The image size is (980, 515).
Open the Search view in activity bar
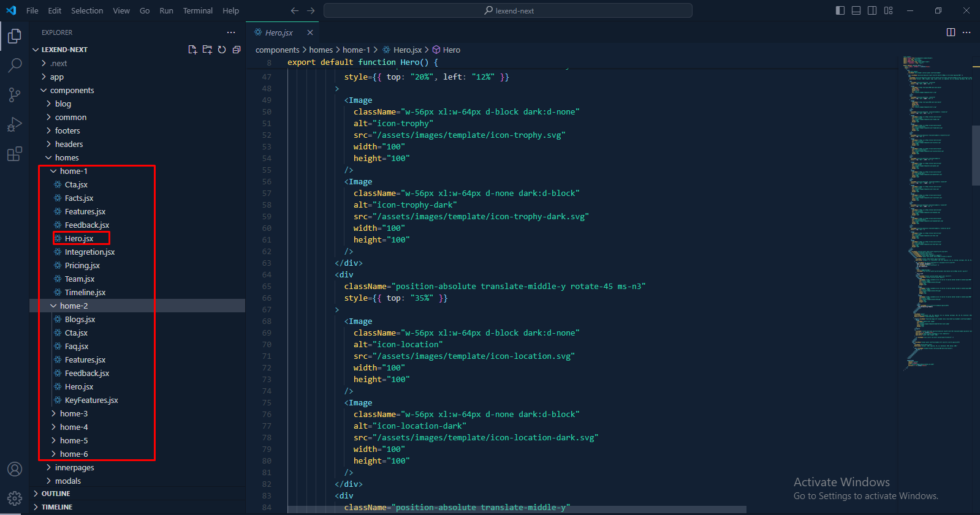click(x=15, y=65)
